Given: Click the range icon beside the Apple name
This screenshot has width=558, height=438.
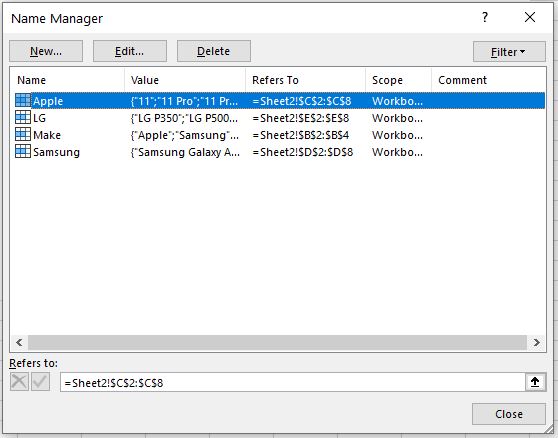Looking at the screenshot, I should (x=23, y=101).
